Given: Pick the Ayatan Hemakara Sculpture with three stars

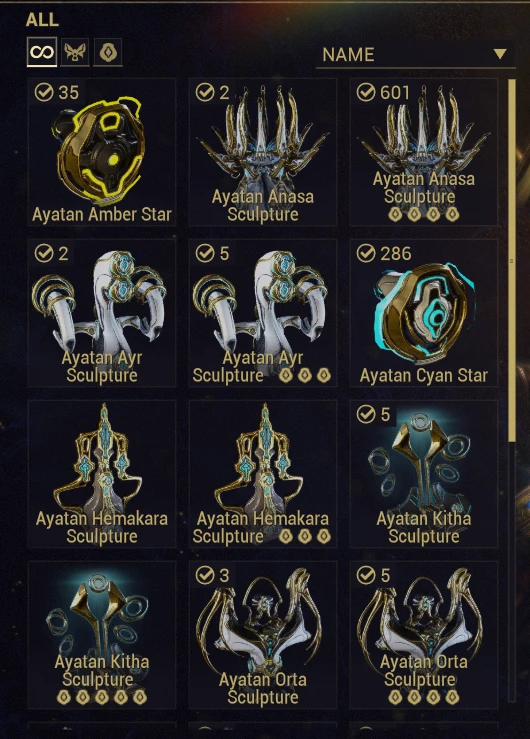Looking at the screenshot, I should pyautogui.click(x=263, y=474).
